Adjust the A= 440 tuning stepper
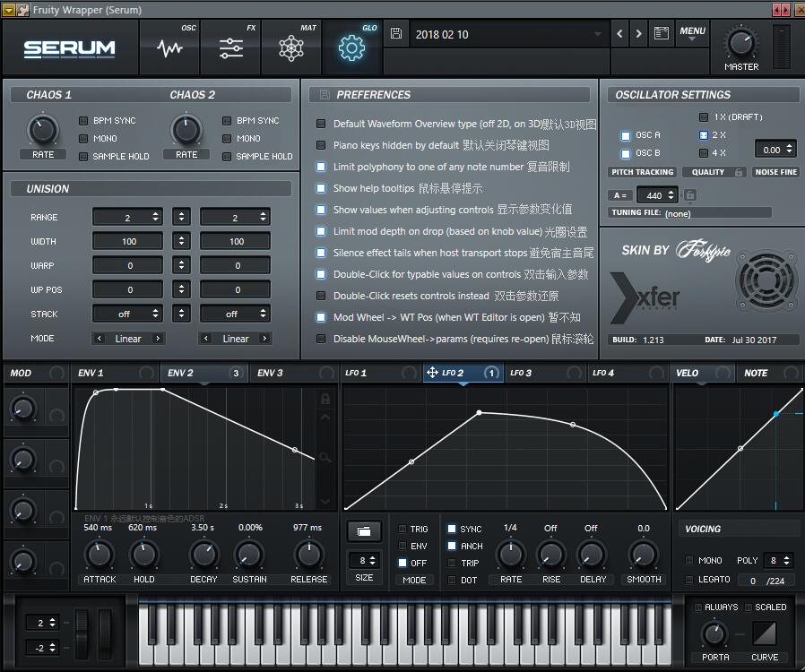This screenshot has height=672, width=805. [x=671, y=195]
